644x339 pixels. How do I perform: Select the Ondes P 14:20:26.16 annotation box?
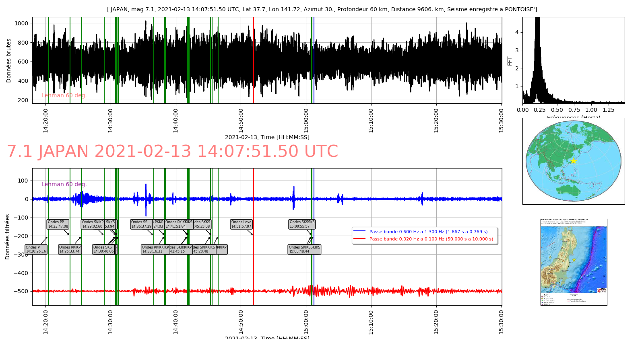tap(36, 249)
